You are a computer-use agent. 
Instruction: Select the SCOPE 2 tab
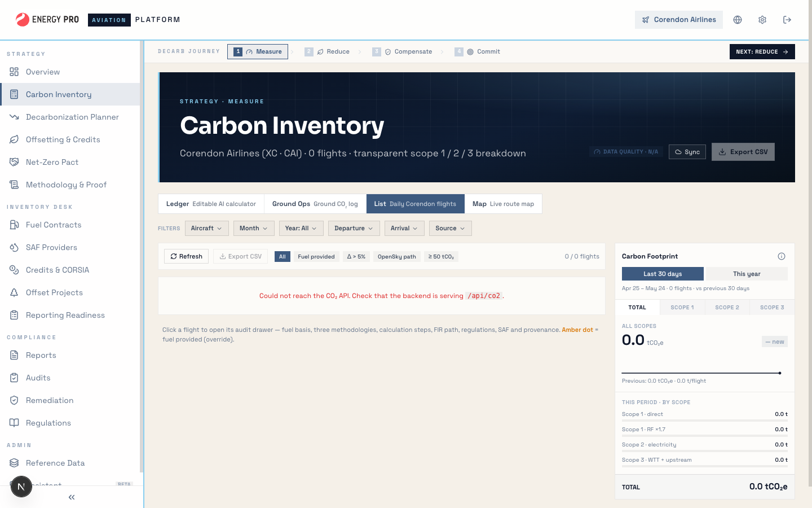727,308
